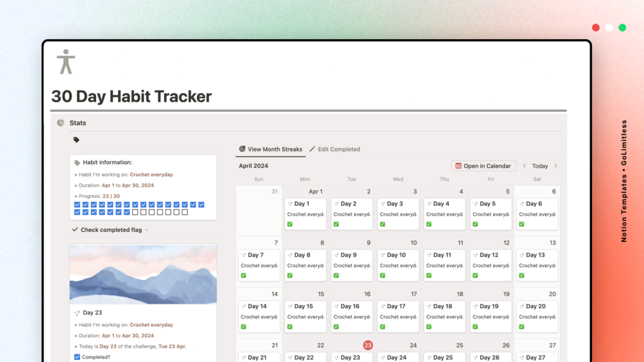Go to previous month with left chevron

tap(524, 166)
